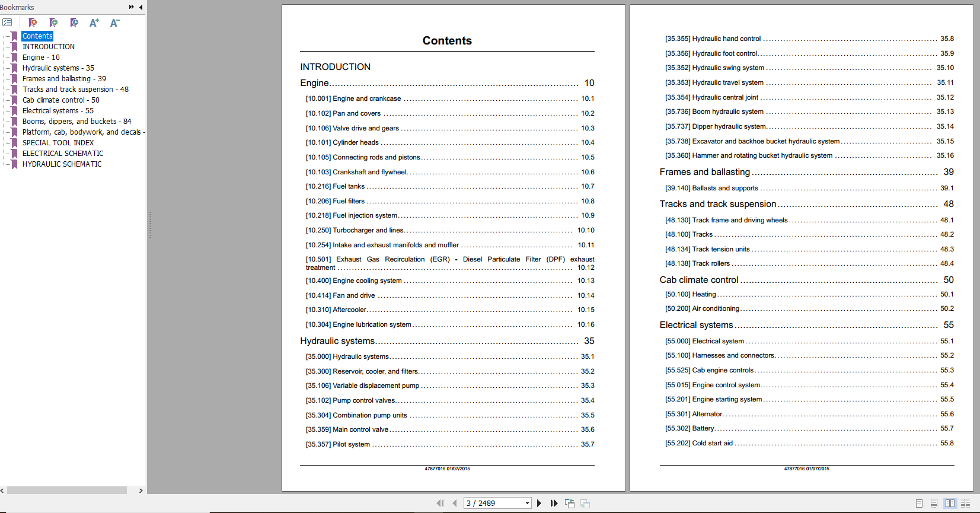The height and width of the screenshot is (513, 980).
Task: Decrease bookmark text size
Action: click(115, 23)
